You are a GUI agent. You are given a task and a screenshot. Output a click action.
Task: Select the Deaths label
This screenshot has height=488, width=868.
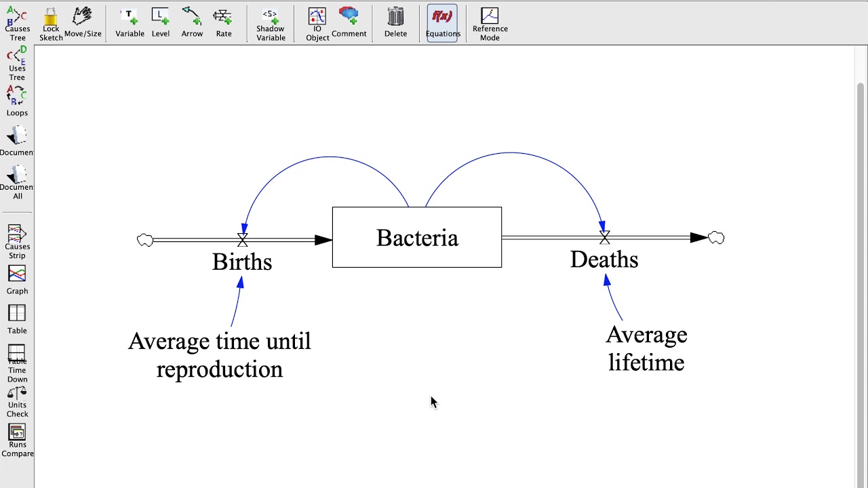[x=604, y=259]
